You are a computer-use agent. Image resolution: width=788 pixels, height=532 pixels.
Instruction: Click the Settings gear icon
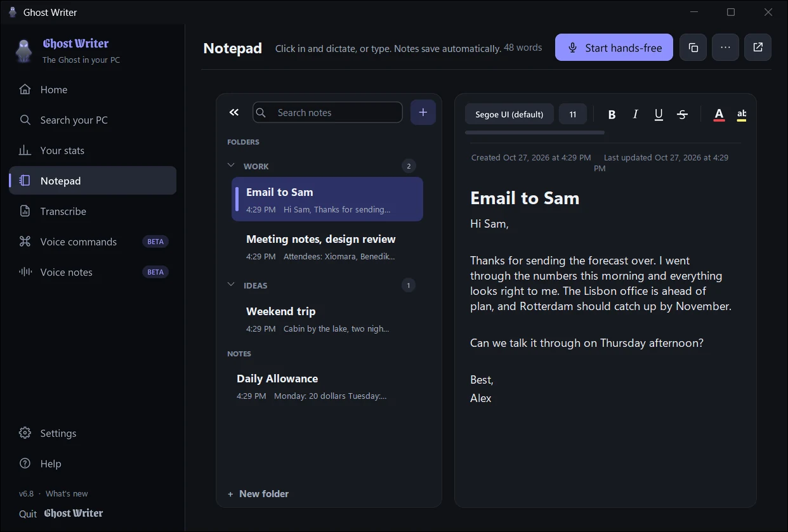(25, 433)
